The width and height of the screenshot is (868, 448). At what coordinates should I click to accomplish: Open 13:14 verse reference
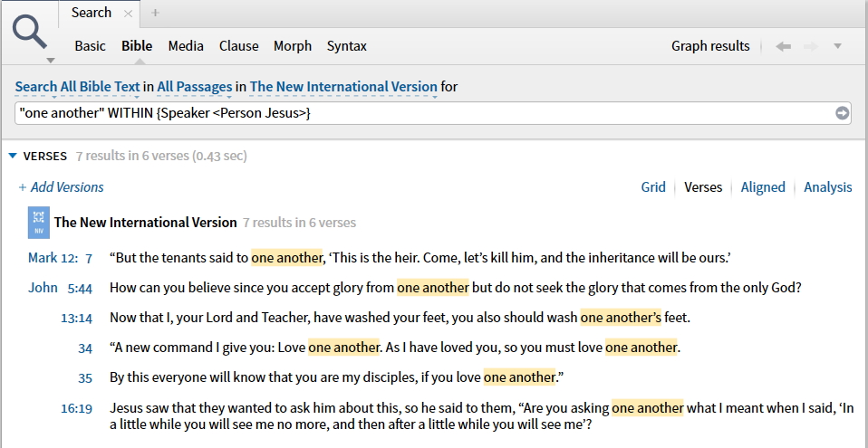(76, 318)
